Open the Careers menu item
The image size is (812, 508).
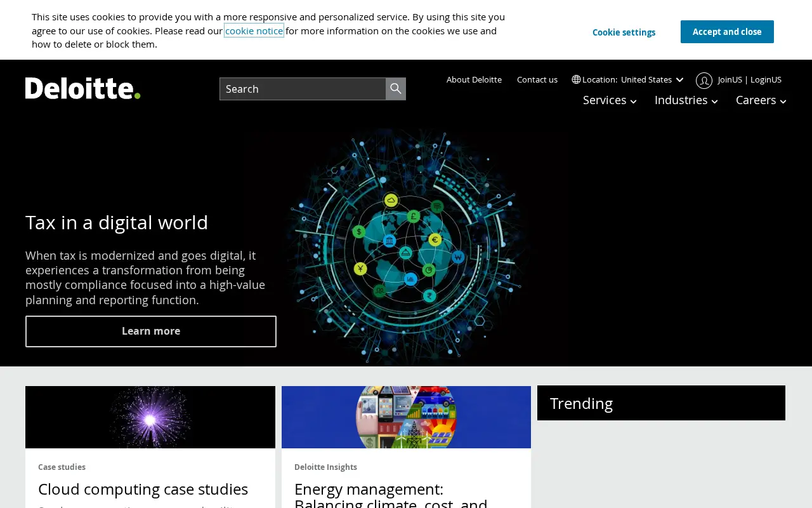point(756,100)
